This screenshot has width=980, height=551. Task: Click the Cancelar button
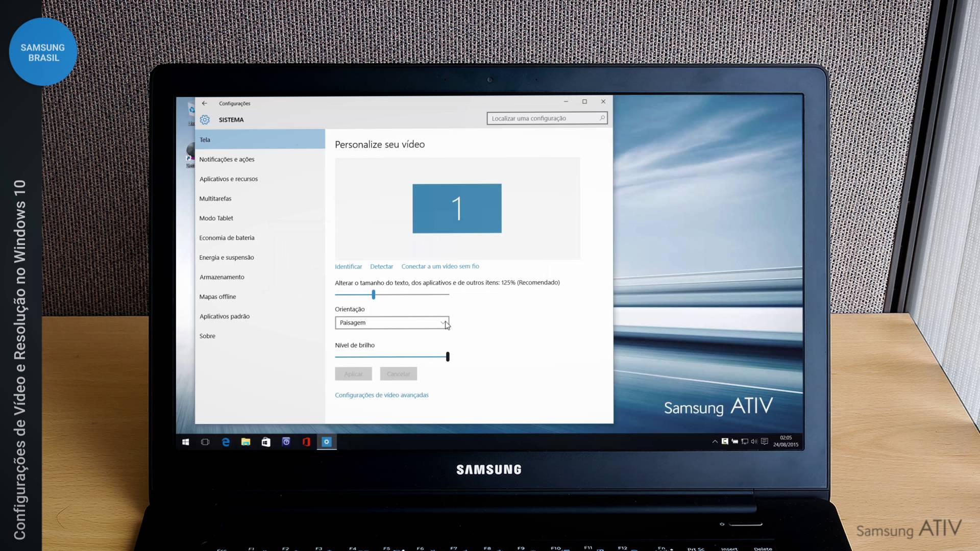coord(398,374)
